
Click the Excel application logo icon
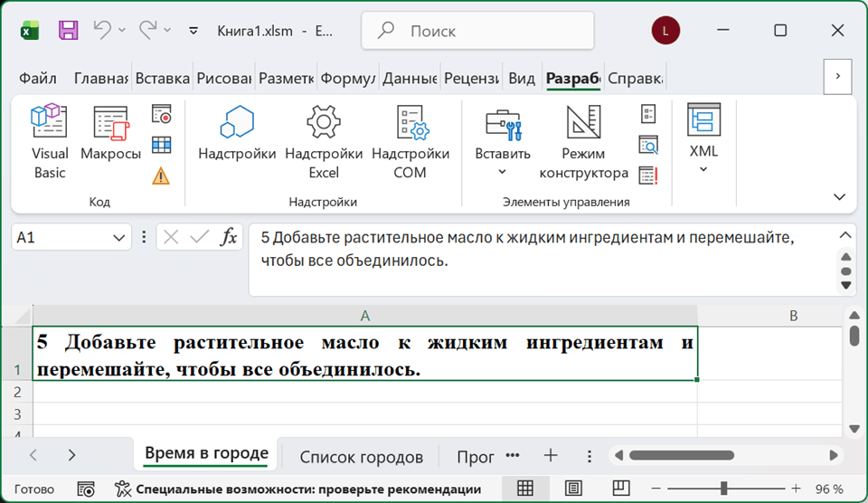click(x=30, y=31)
